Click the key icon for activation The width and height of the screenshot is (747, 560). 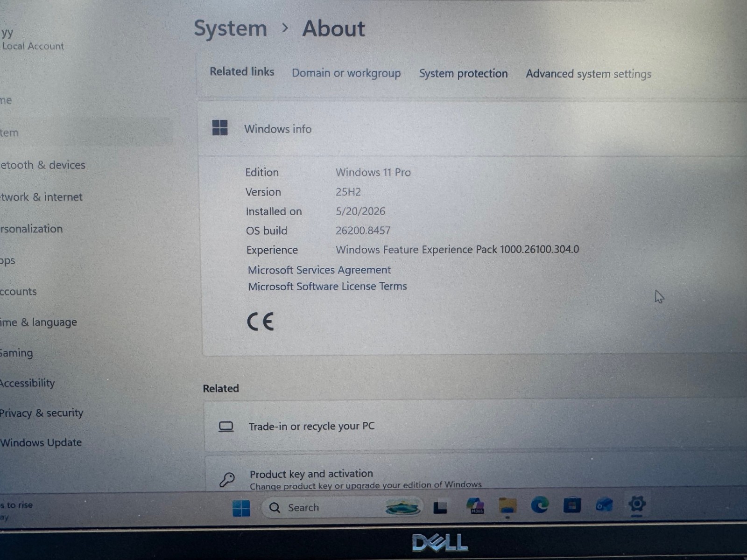tap(227, 479)
